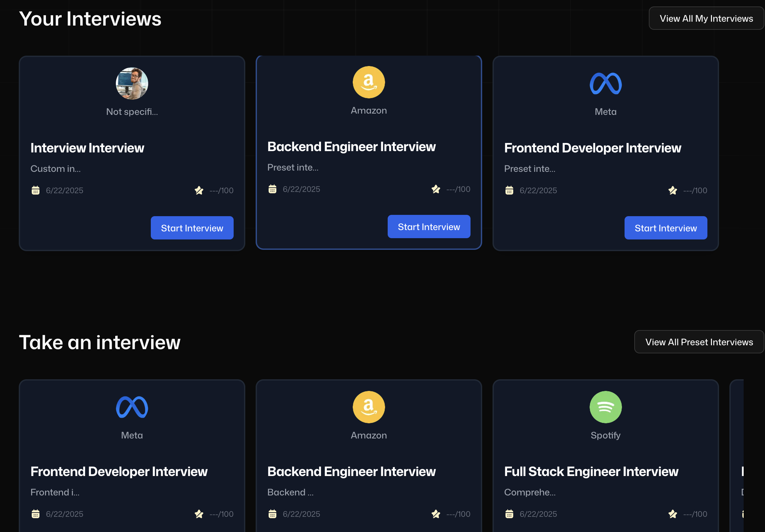Open View All My Interviews

(706, 18)
